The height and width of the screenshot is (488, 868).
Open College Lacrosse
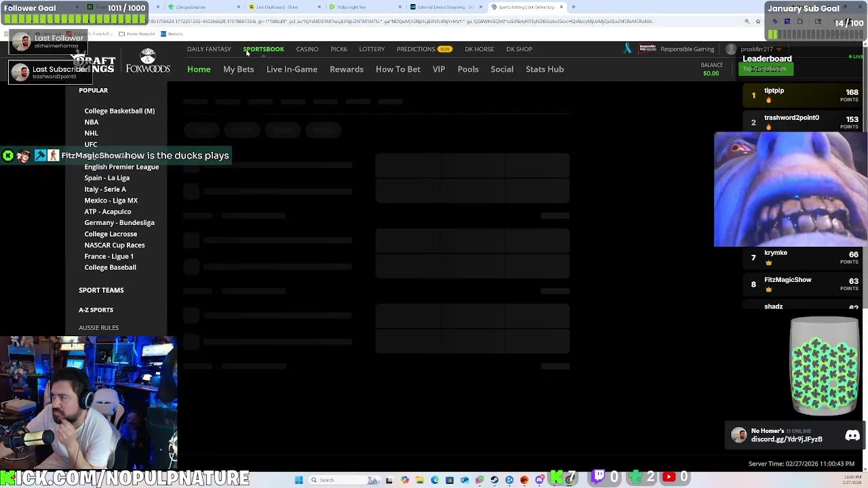[111, 234]
